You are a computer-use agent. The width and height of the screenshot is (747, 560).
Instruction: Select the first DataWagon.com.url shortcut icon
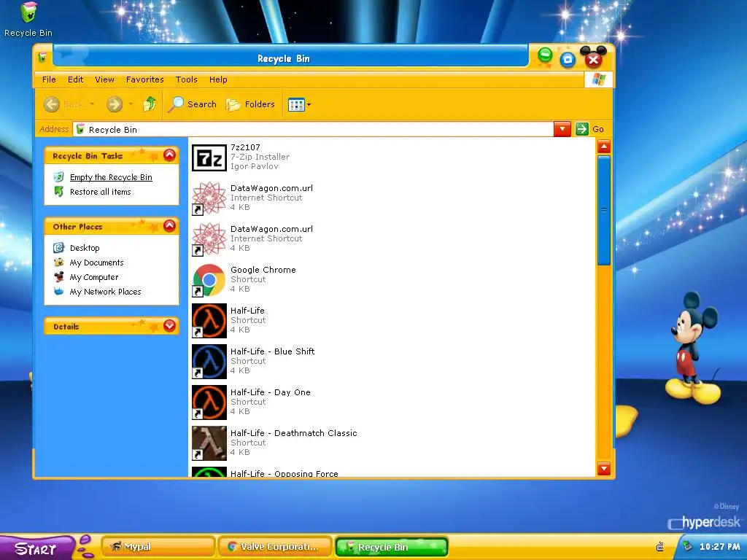coord(209,198)
